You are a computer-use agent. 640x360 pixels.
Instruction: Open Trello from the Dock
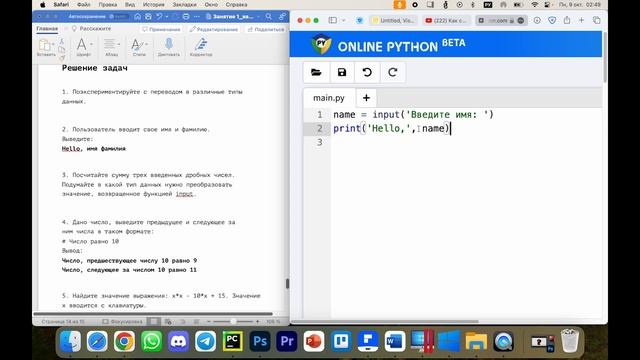point(341,341)
